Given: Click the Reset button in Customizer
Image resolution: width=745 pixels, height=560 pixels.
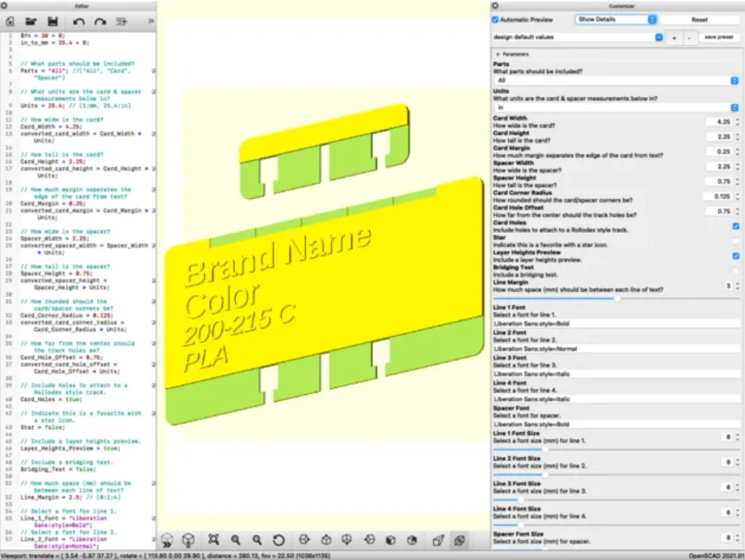Looking at the screenshot, I should coord(699,19).
